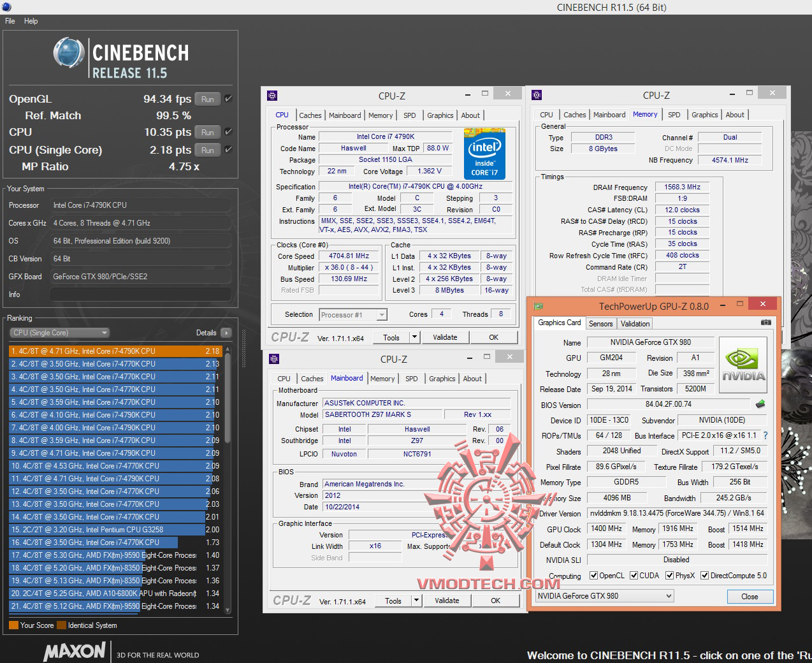Click OK in Mainboard window
The width and height of the screenshot is (812, 663).
pos(495,601)
